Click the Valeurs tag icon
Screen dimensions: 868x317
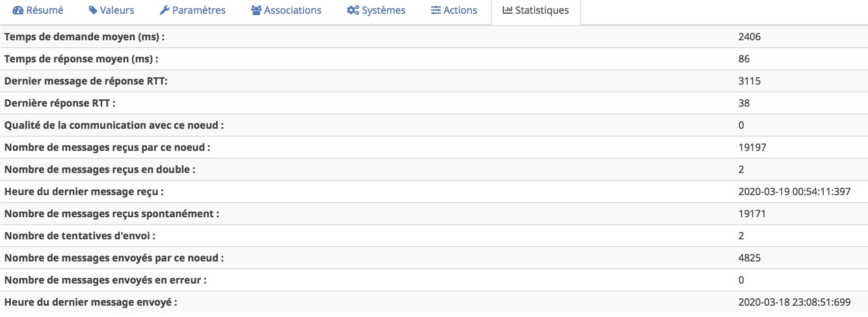pos(93,10)
